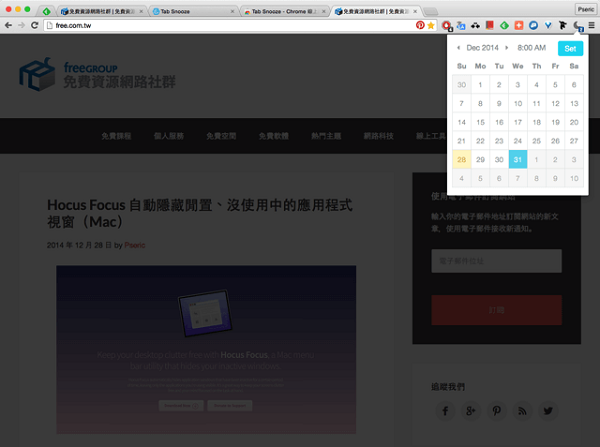This screenshot has width=600, height=447.
Task: Open the 熱門主題 nav menu
Action: (326, 136)
